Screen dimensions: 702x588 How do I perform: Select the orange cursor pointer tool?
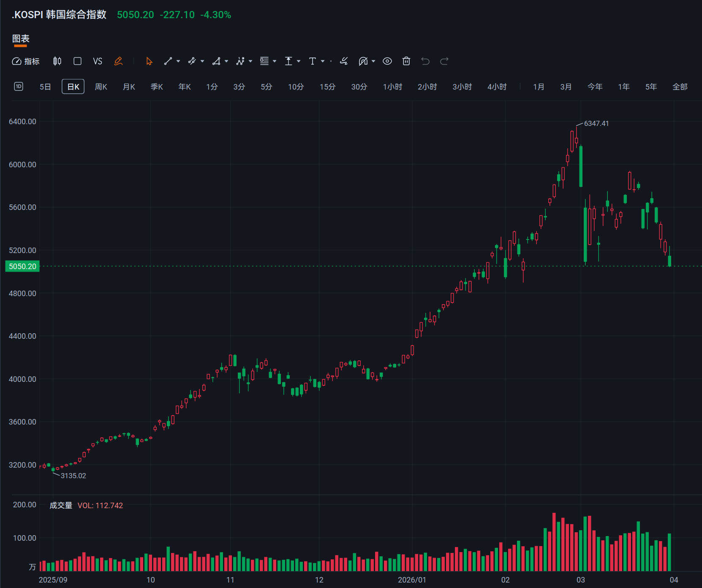click(149, 61)
